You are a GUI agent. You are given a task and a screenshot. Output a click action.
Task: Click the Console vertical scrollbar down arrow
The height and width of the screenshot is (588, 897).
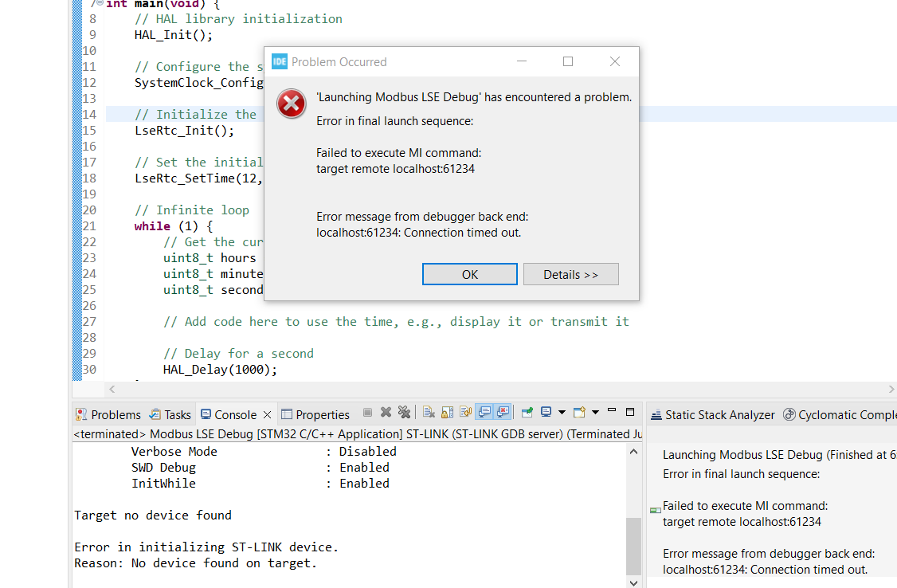[x=633, y=582]
